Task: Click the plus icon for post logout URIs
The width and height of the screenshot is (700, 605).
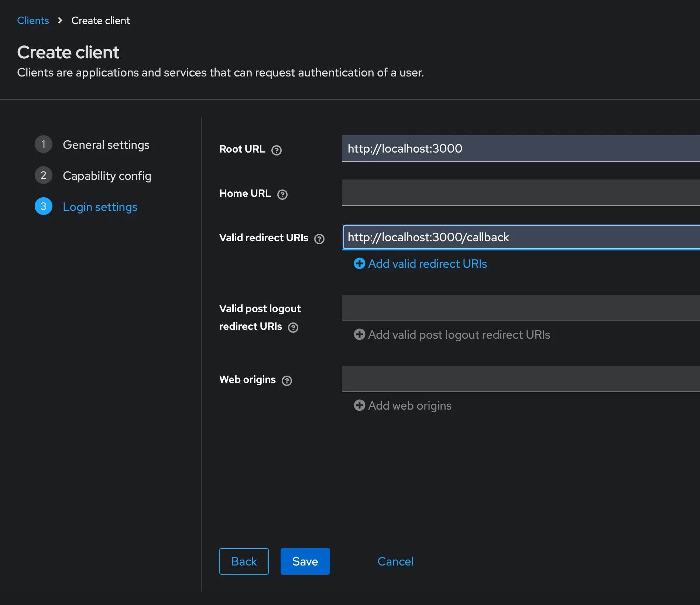Action: [359, 334]
